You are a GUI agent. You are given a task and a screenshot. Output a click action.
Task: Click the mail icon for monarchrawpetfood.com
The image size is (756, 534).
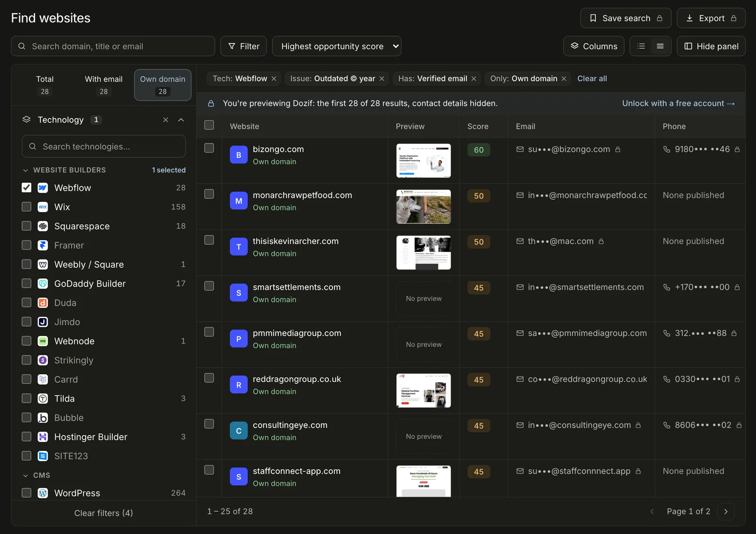(x=520, y=195)
